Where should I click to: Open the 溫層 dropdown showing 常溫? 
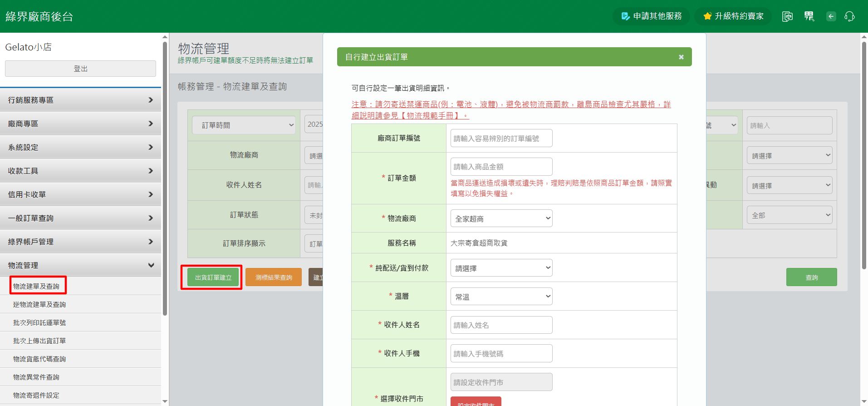(501, 297)
